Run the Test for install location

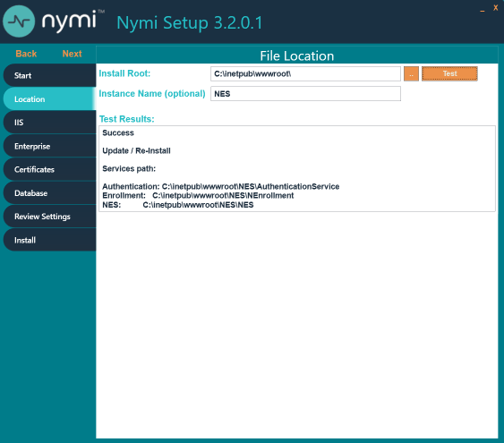[449, 74]
